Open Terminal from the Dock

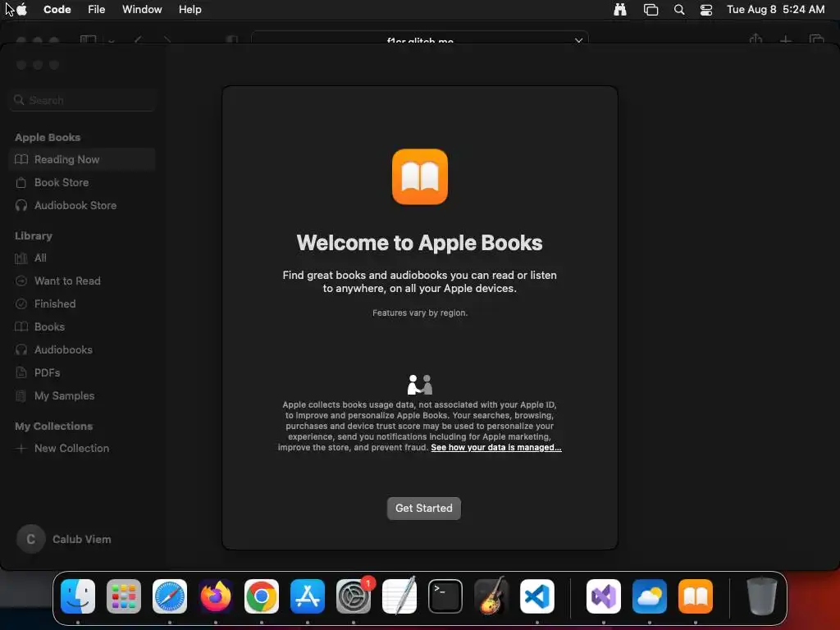[445, 596]
